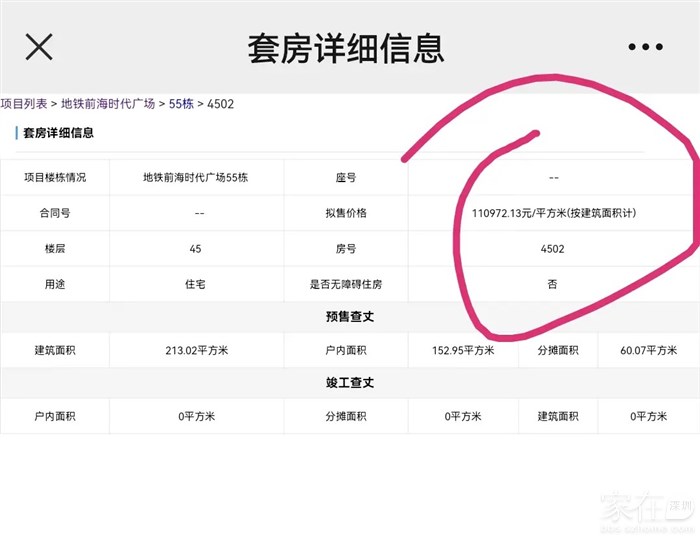
Task: Select the 是否无障碍住房 label cell
Action: click(x=346, y=285)
